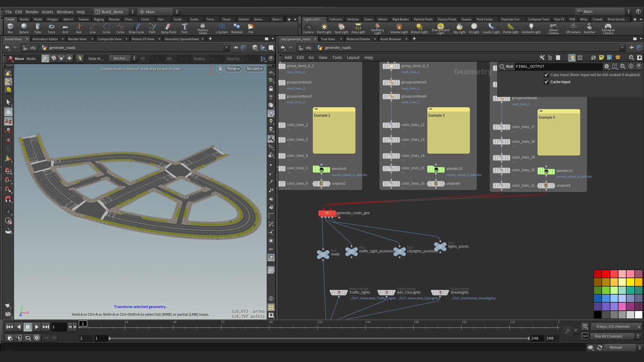Add a Sky Light
Screen dimensions: 644x362
click(x=460, y=28)
